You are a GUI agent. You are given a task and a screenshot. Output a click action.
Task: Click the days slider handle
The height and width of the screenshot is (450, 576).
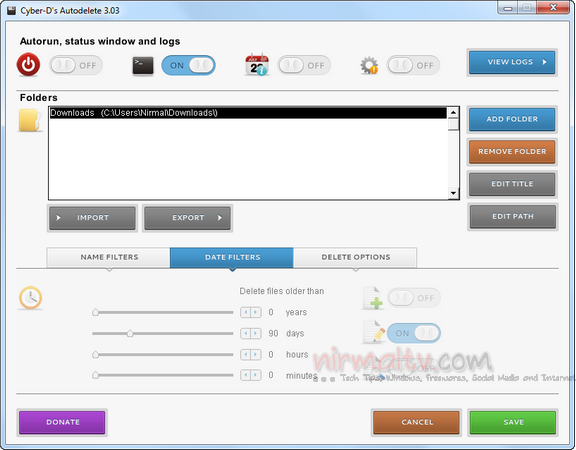pyautogui.click(x=130, y=333)
